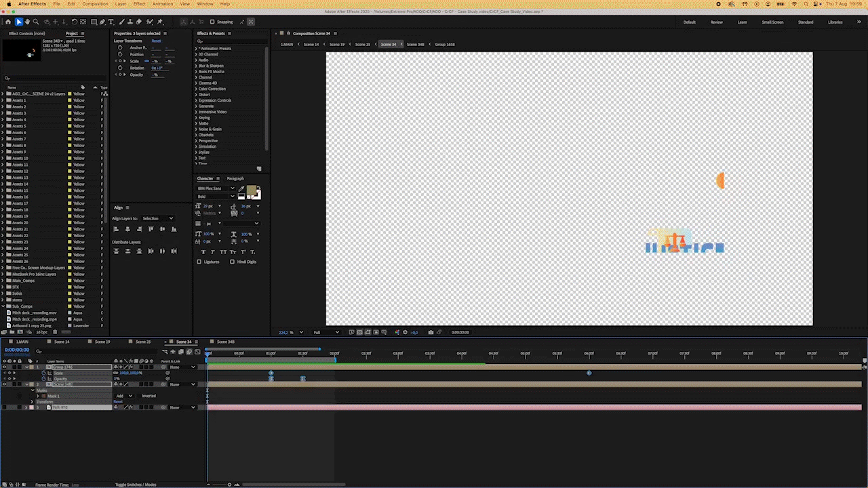This screenshot has width=868, height=488.
Task: Click the Scale keyframe at 01:00f
Action: (271, 373)
